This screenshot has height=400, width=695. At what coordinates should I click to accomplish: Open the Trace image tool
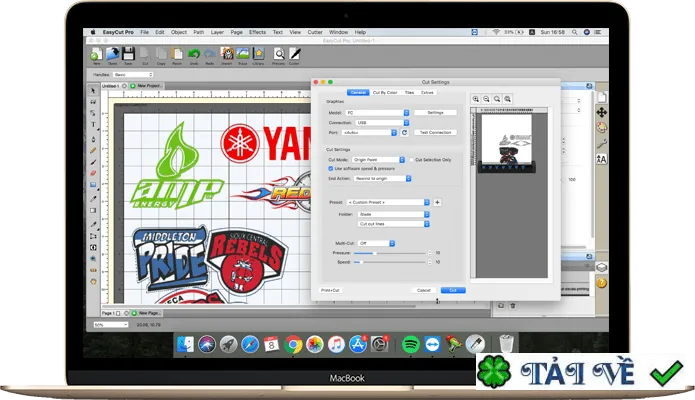point(242,54)
